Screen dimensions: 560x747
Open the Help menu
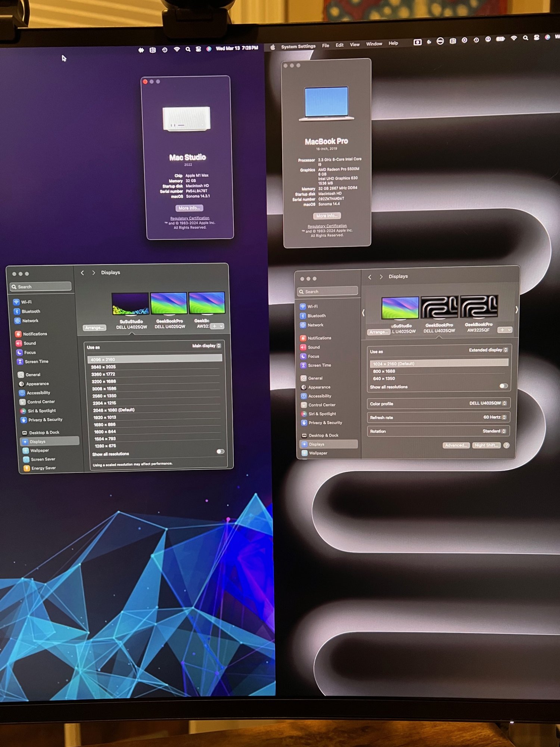click(393, 43)
